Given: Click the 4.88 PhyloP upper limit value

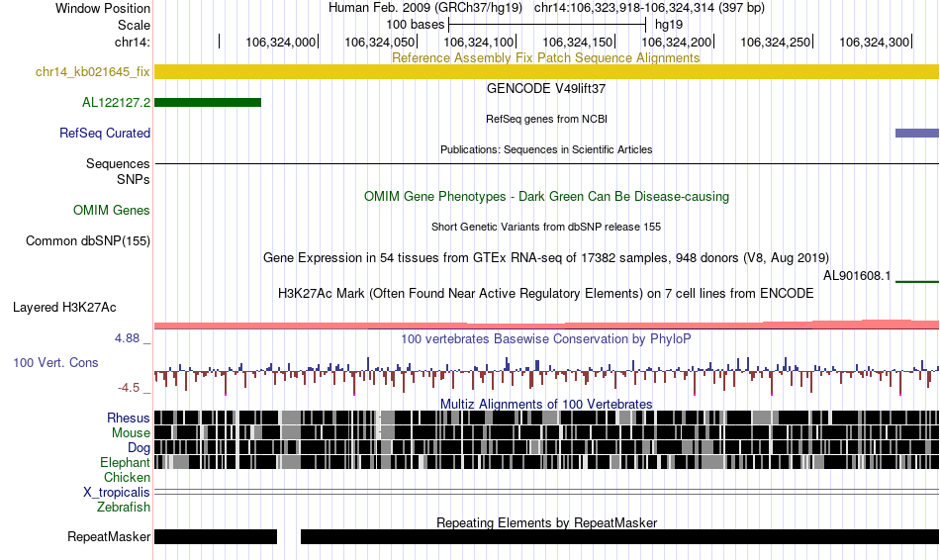Looking at the screenshot, I should (x=127, y=338).
